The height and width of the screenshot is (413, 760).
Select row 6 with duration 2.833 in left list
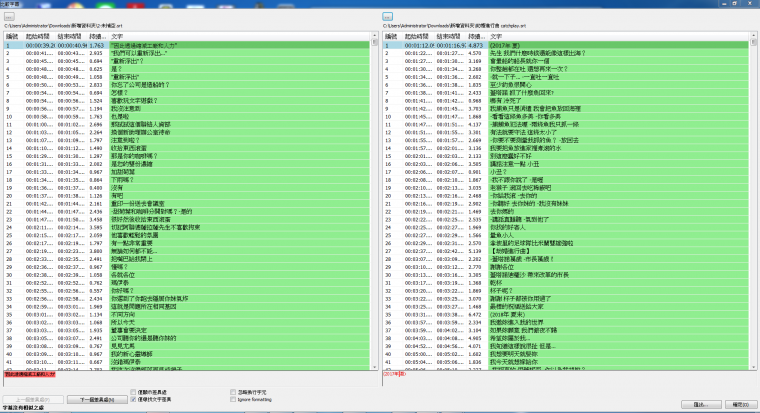point(187,85)
